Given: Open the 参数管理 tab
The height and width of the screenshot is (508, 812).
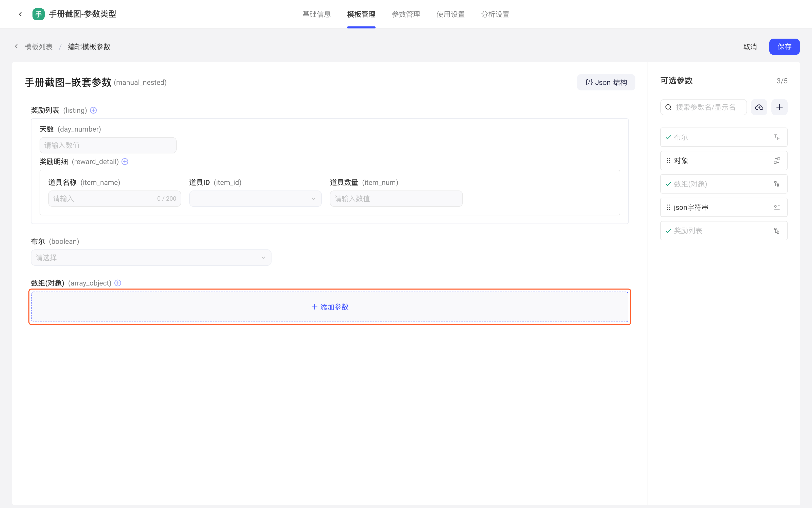Looking at the screenshot, I should 406,14.
